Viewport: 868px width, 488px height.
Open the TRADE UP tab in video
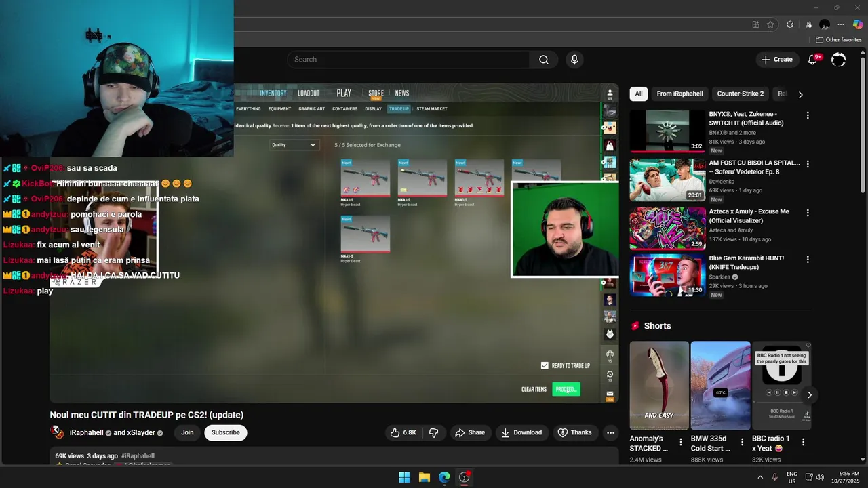(x=399, y=108)
